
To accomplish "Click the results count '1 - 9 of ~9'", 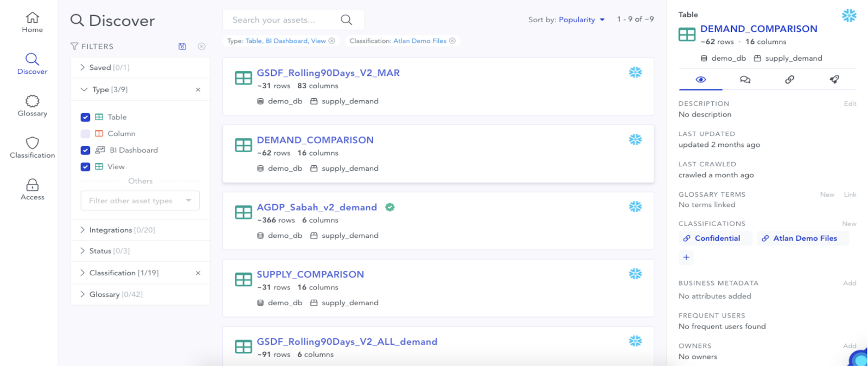I will [635, 19].
